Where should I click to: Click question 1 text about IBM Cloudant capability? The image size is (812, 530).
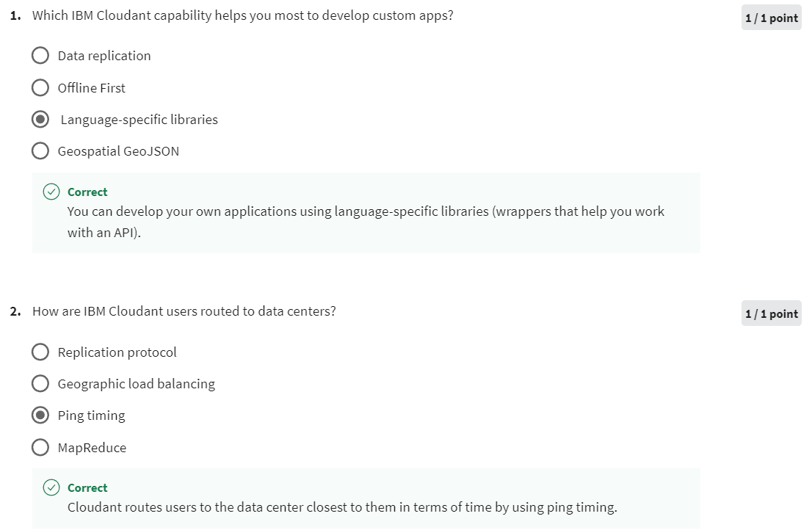tap(242, 15)
